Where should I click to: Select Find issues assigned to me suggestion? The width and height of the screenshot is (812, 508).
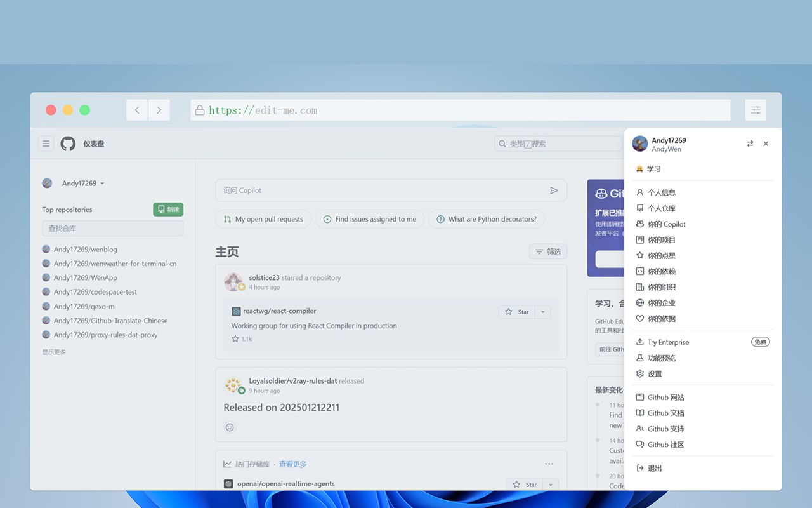coord(370,219)
